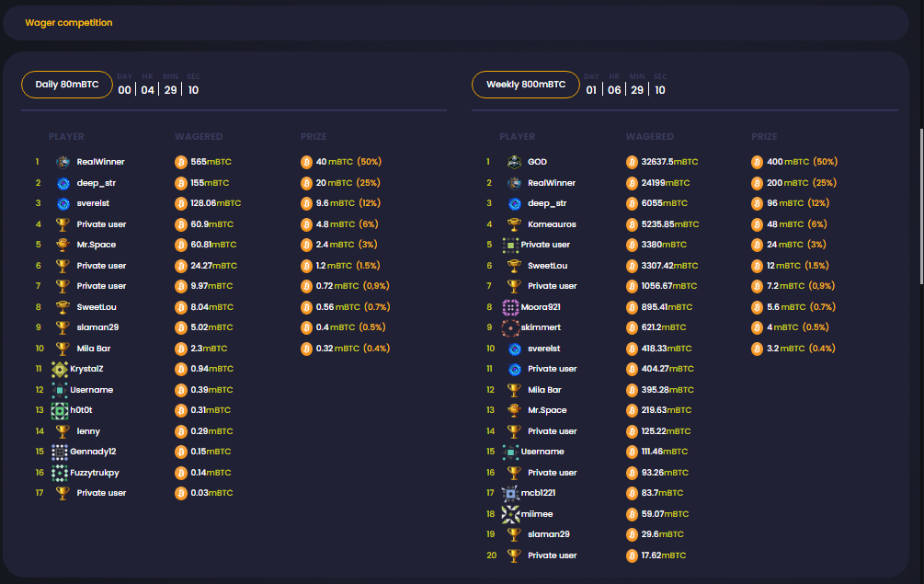This screenshot has width=924, height=584.
Task: Click the Bitcoin icon next to 32637.5mBTC
Action: (632, 162)
